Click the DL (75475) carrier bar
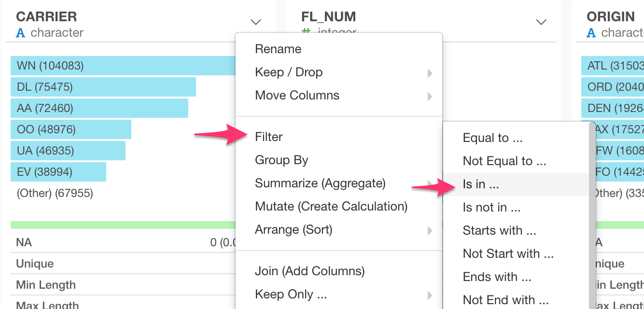The width and height of the screenshot is (644, 309). 103,87
